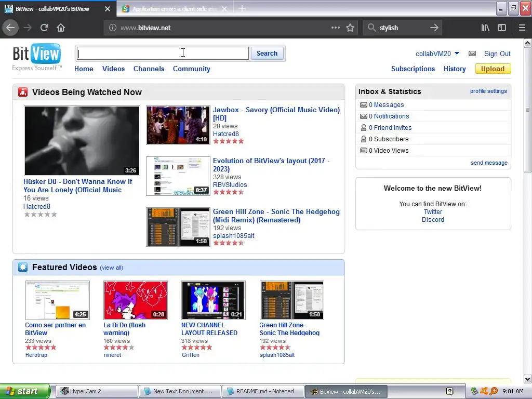The image size is (532, 399).
Task: Open profile settings link
Action: 488,91
